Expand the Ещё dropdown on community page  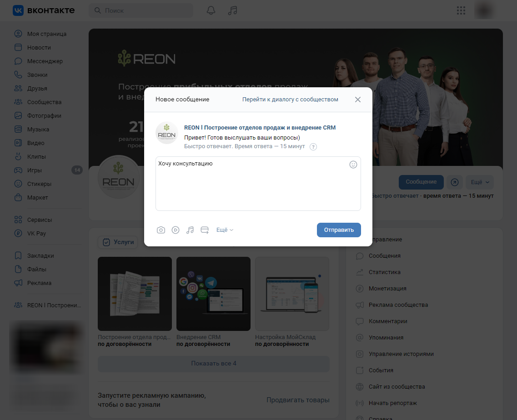[480, 182]
